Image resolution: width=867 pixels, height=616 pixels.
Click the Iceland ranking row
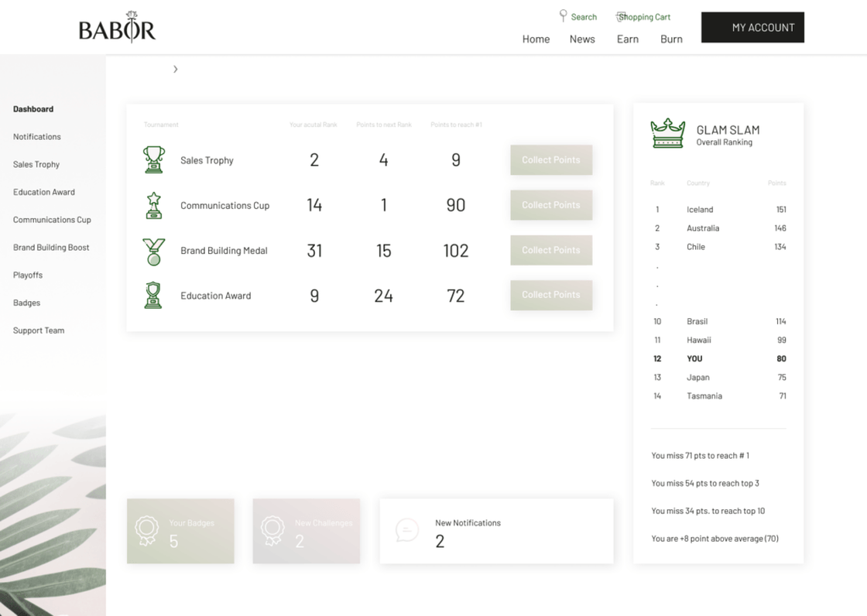pos(719,210)
